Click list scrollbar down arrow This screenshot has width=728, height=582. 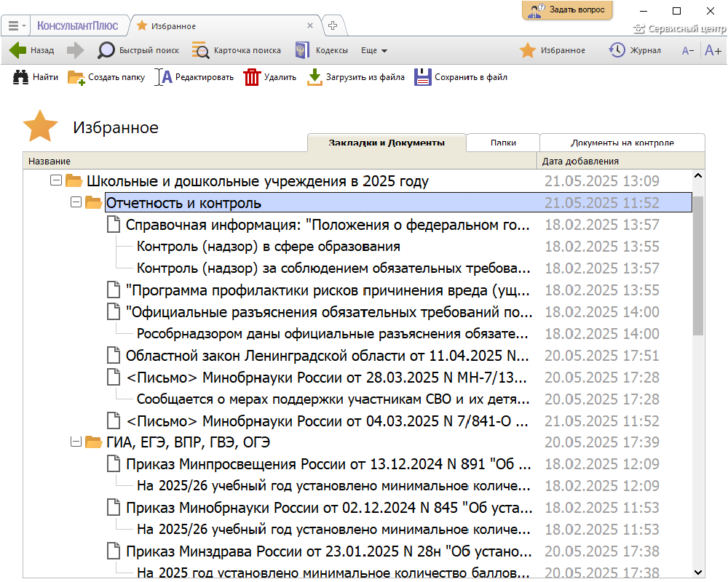click(698, 573)
